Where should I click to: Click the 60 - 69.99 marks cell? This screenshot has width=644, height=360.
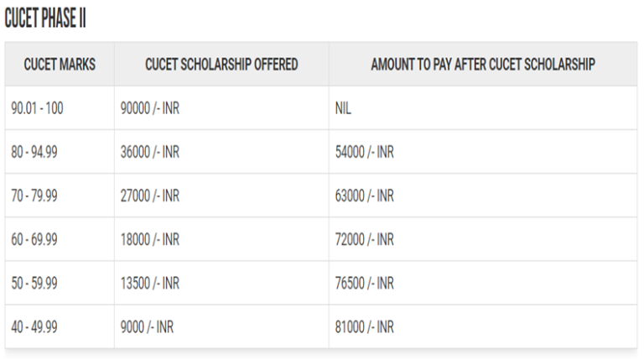[x=34, y=240]
